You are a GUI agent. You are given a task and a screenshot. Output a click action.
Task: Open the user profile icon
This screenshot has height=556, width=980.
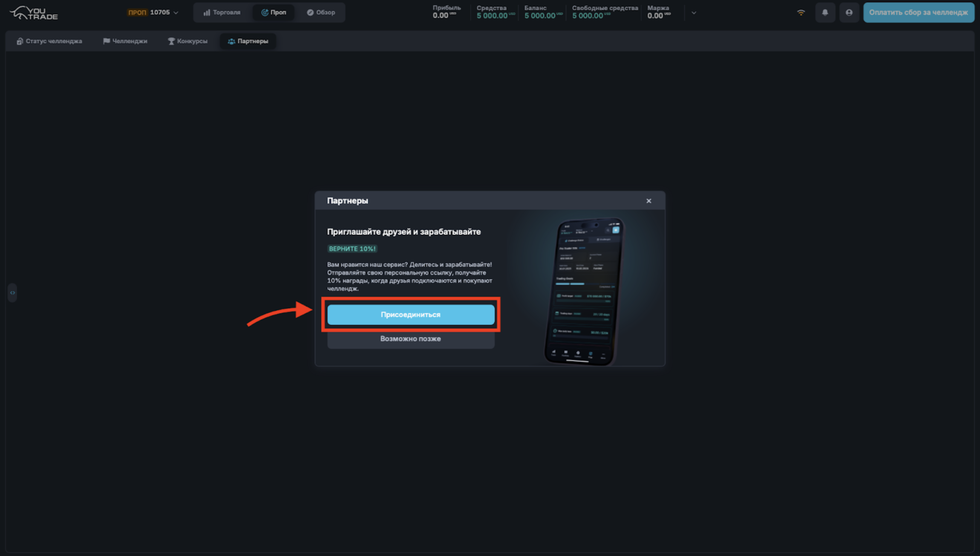849,12
